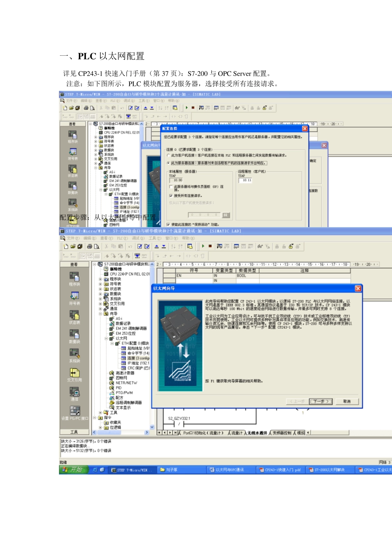Click green Run button in lower toolbar
Screen dimensions: 392x555
203,246
